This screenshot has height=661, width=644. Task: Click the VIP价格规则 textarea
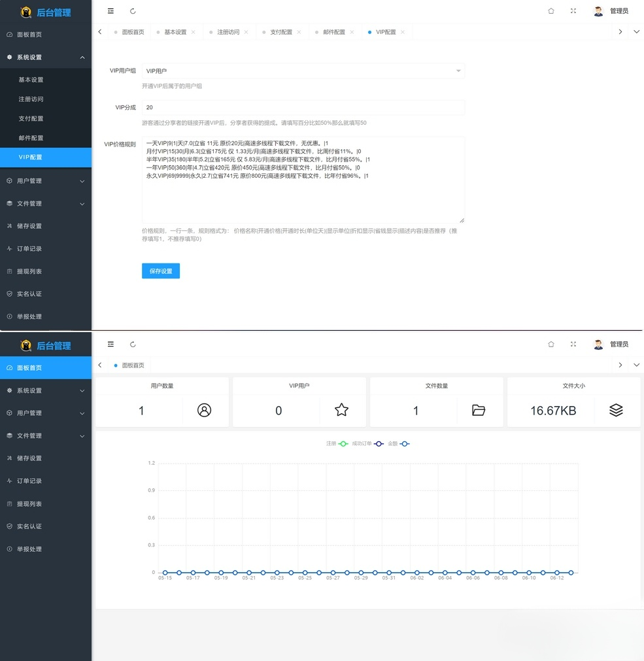pyautogui.click(x=303, y=180)
